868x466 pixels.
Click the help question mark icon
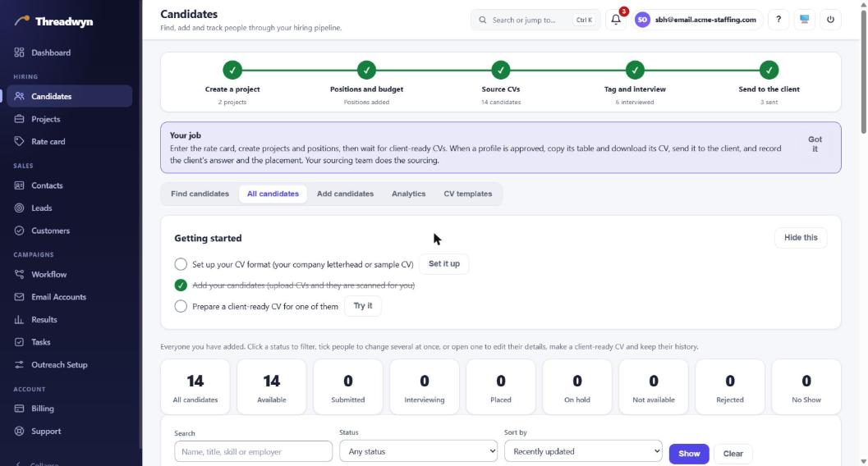(778, 20)
